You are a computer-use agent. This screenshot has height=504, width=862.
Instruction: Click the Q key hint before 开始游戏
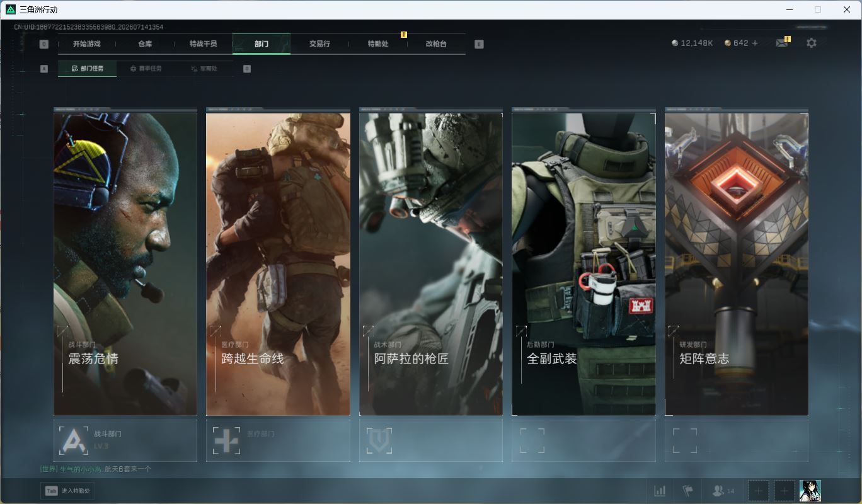[44, 44]
